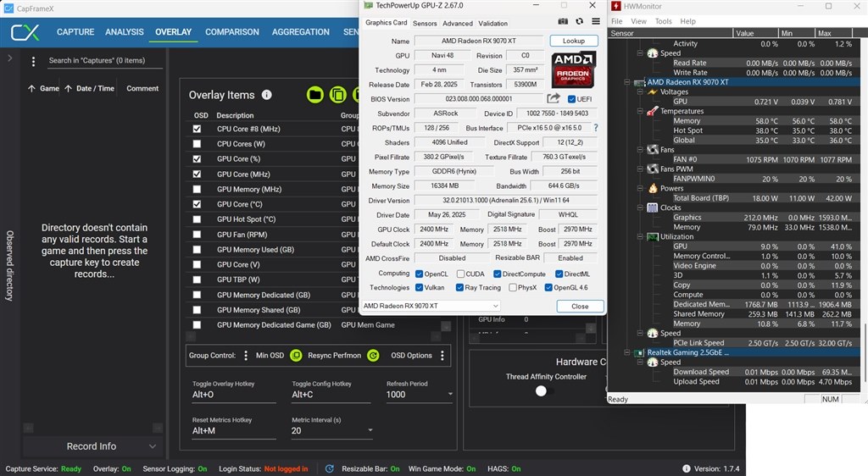Click the Reset Metrics Hotkey field Alt+M
The width and height of the screenshot is (868, 476).
click(x=234, y=430)
